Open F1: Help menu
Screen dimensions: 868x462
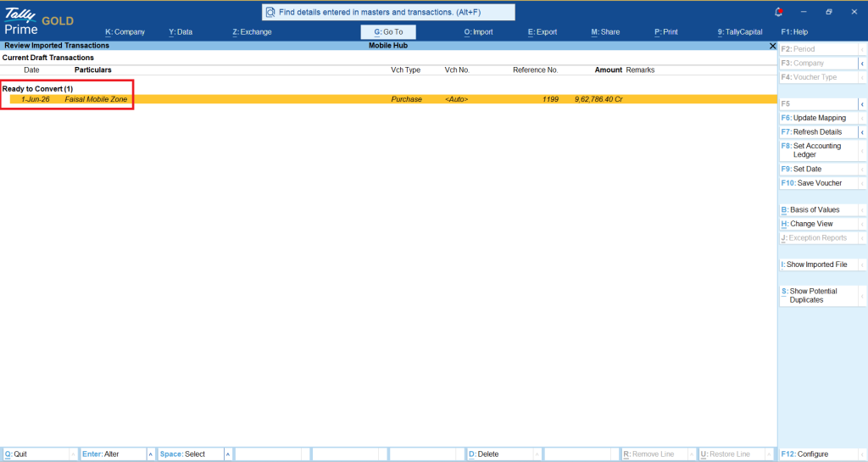click(794, 32)
